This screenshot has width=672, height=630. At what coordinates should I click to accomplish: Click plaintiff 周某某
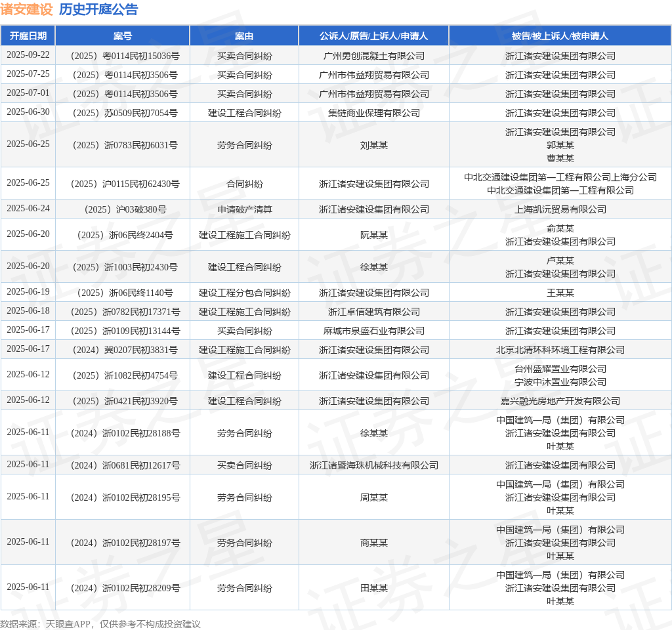tap(373, 497)
